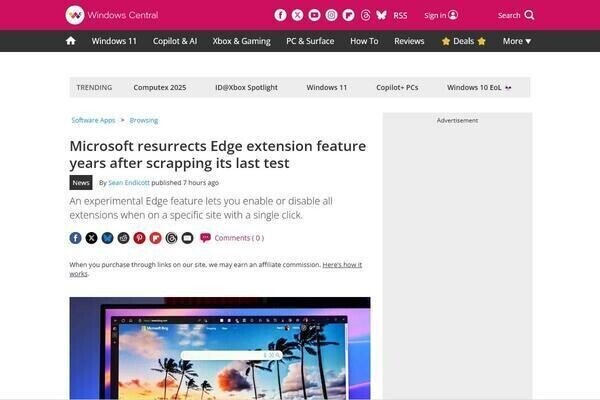Open the How To section

tap(364, 41)
